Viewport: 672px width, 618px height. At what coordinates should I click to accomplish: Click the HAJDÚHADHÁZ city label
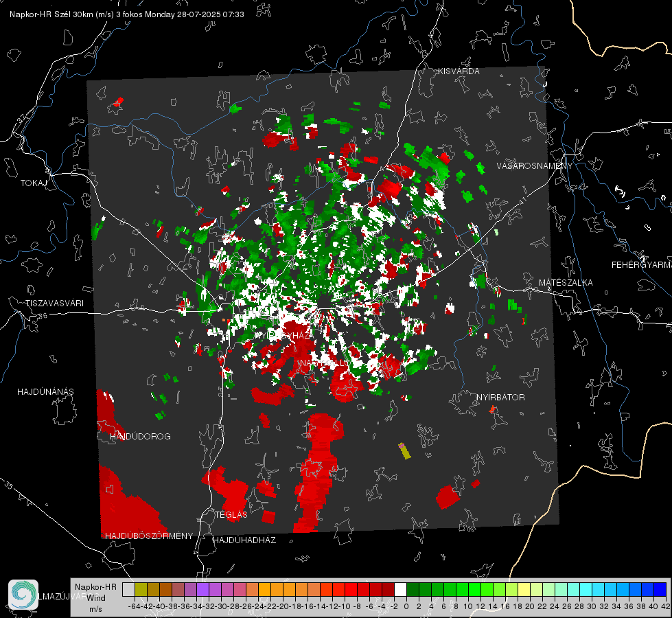pos(244,540)
